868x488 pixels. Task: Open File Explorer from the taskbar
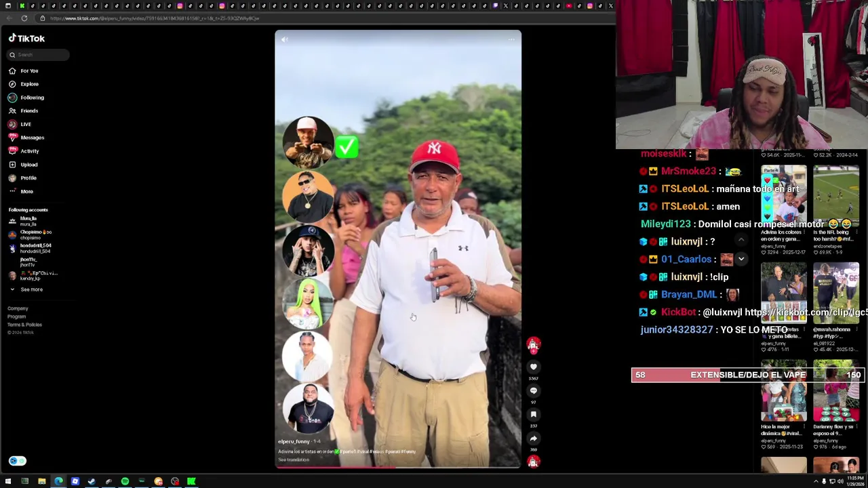tap(41, 481)
